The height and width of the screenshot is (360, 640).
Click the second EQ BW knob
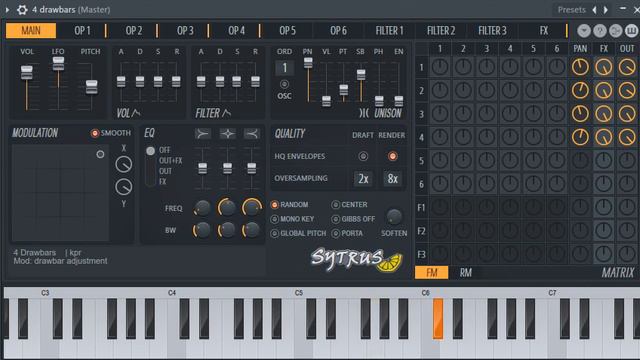click(227, 230)
